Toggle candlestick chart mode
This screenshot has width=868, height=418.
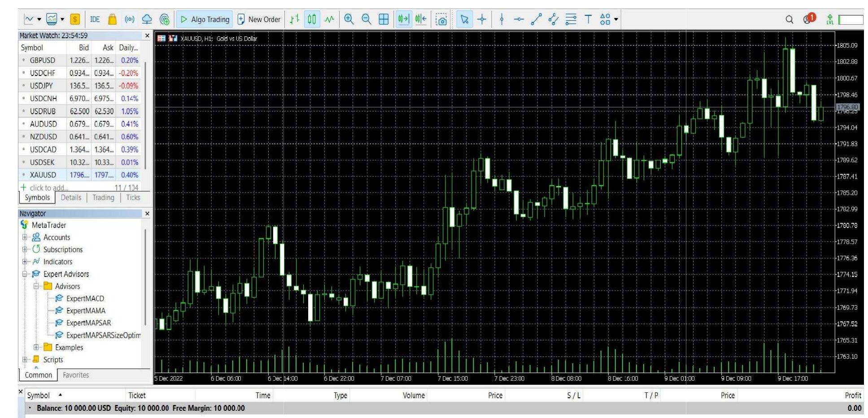pos(312,19)
